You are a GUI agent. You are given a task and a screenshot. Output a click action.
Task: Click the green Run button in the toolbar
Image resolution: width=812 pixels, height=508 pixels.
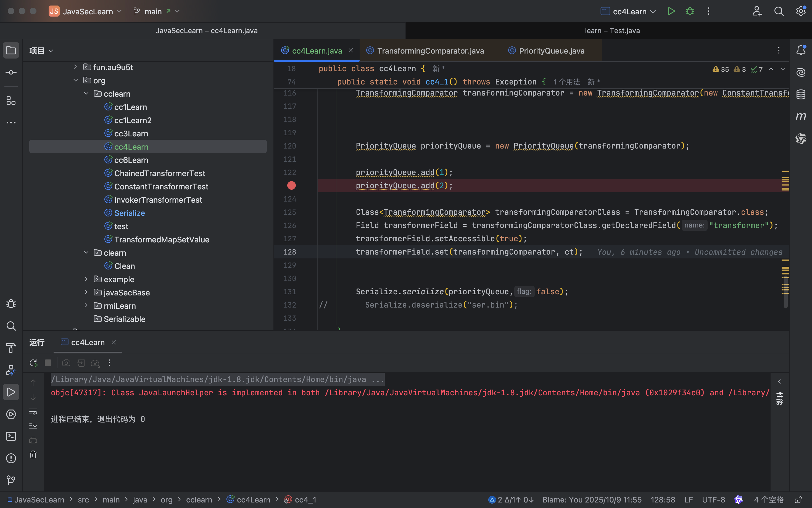click(671, 11)
